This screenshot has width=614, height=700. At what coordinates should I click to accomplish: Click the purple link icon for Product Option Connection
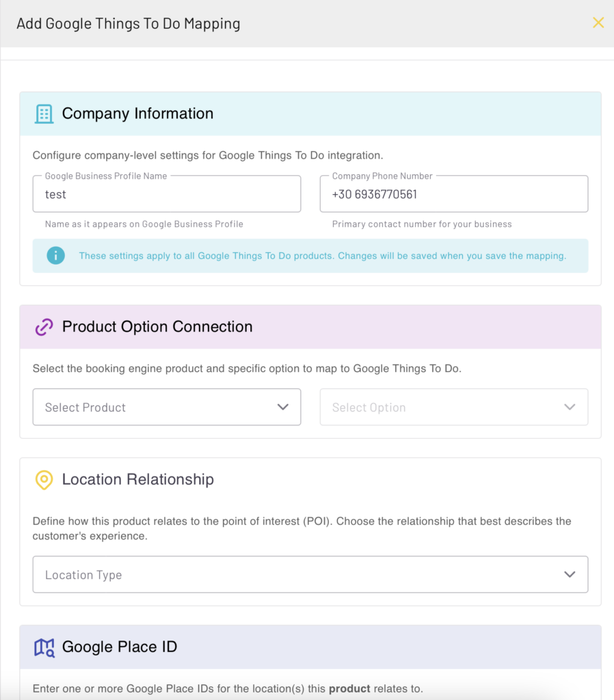point(44,327)
